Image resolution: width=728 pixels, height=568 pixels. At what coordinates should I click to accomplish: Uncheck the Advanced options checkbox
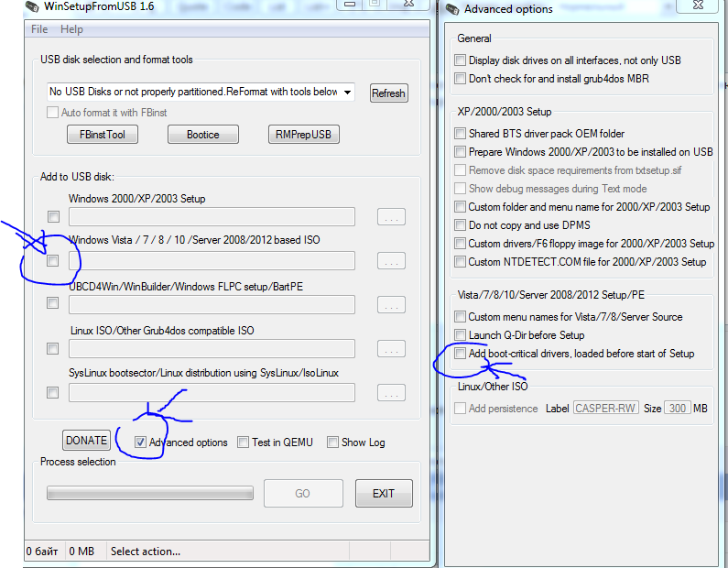[140, 442]
